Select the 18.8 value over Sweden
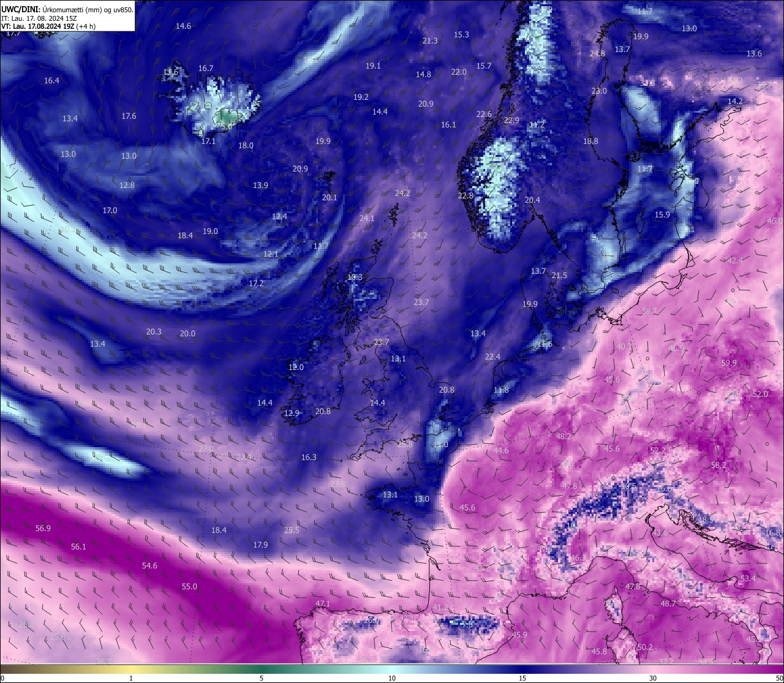Screen dimensions: 784x683 (x=590, y=142)
